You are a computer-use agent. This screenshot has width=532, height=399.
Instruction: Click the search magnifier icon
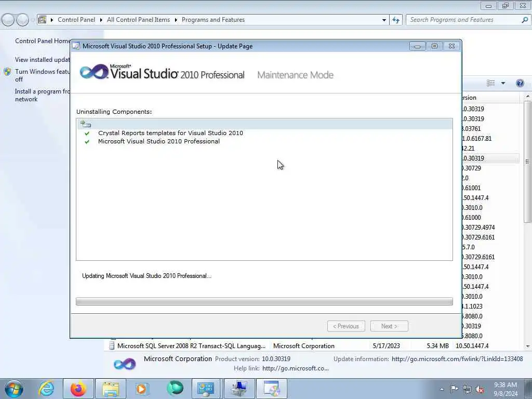(525, 20)
